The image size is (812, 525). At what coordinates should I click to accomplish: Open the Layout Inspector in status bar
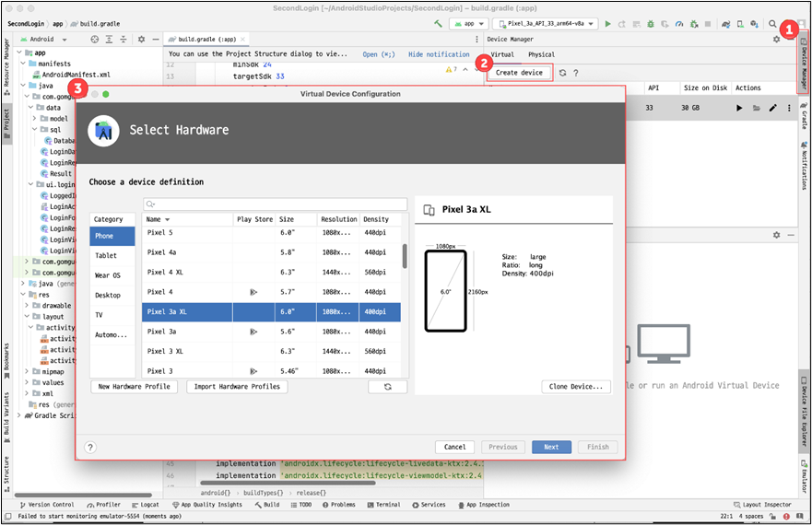(762, 505)
